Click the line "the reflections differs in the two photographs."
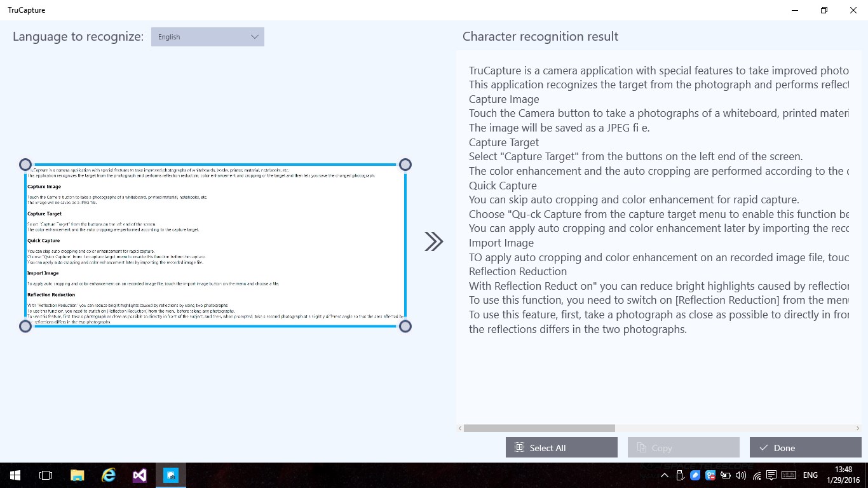868x488 pixels. coord(578,329)
